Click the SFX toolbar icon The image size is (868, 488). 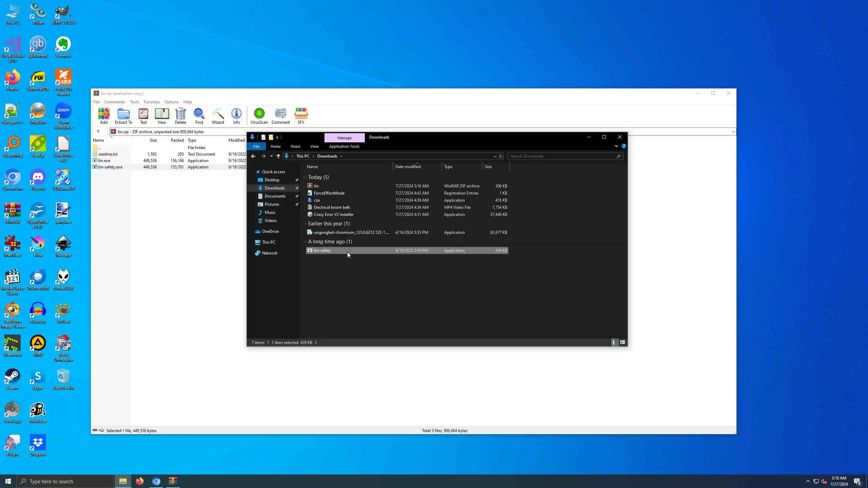(x=301, y=116)
